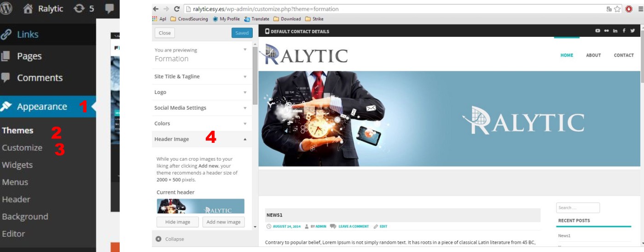Click the Links chain icon in sidebar
644x252 pixels.
click(6, 35)
